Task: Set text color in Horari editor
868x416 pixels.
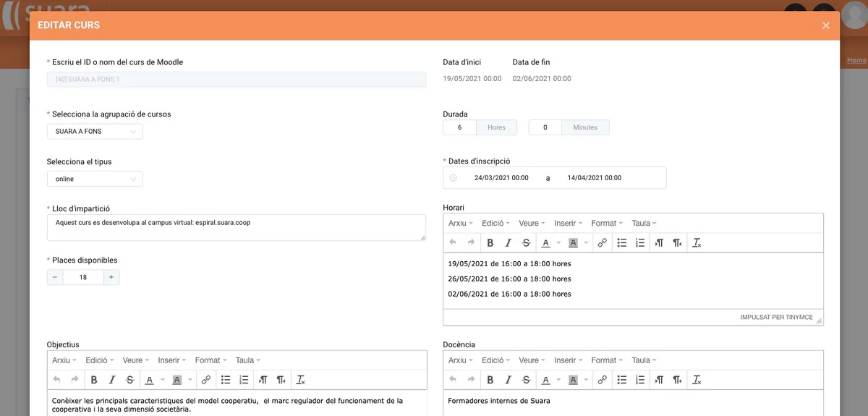Action: pyautogui.click(x=546, y=243)
